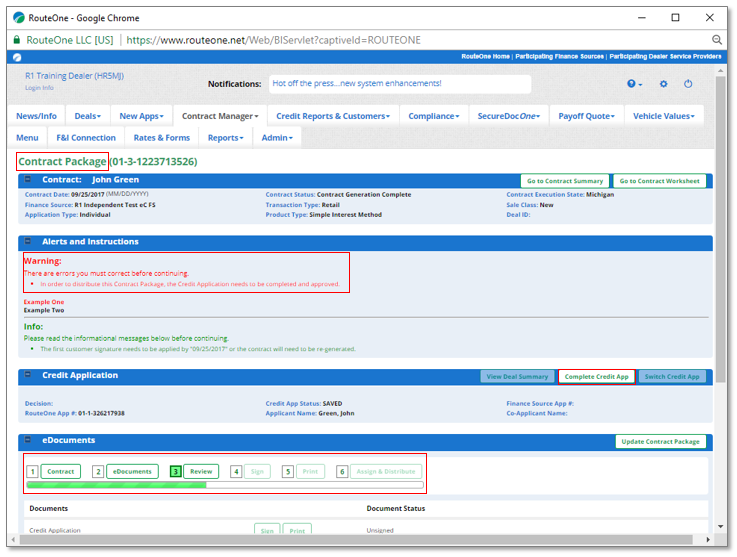Image resolution: width=737 pixels, height=557 pixels.
Task: Click the RouteOne logo in blue bar
Action: coord(17,57)
